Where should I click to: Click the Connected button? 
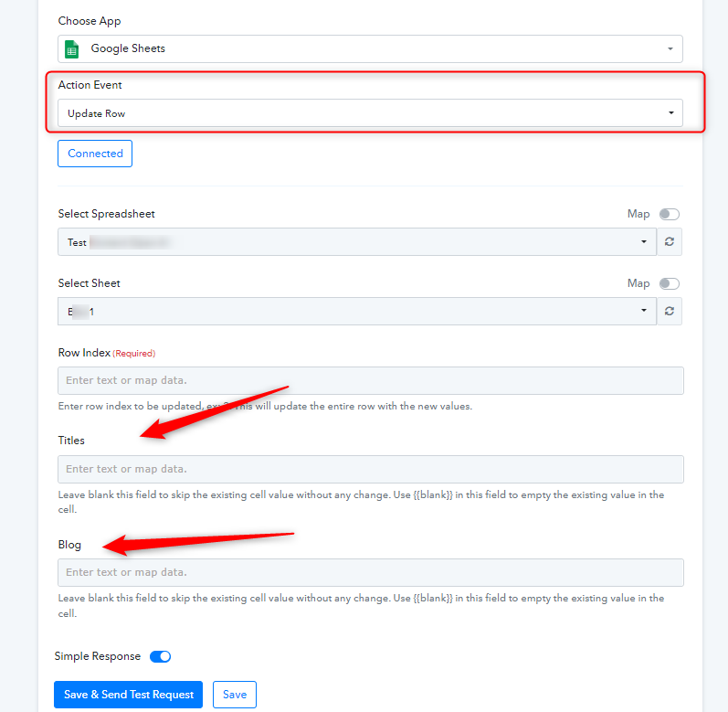[95, 154]
